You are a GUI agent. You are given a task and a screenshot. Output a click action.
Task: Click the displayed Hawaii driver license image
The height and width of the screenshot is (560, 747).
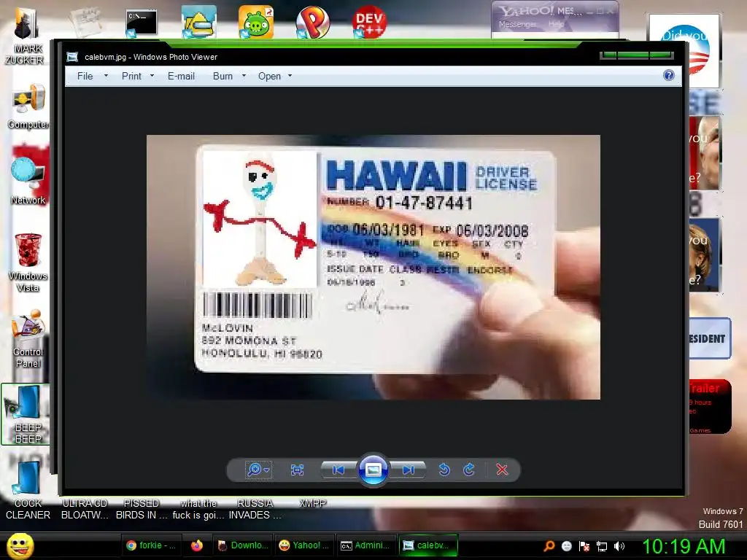click(373, 267)
